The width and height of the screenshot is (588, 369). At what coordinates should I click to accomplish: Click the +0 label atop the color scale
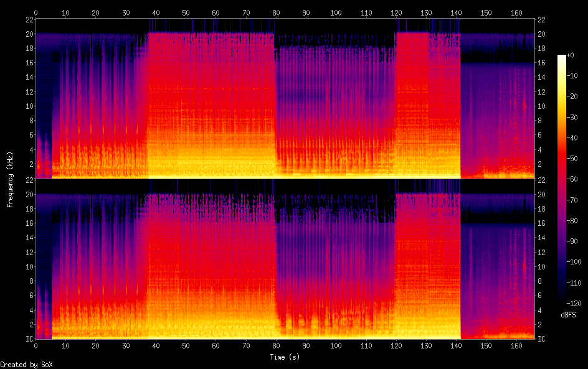(x=571, y=56)
